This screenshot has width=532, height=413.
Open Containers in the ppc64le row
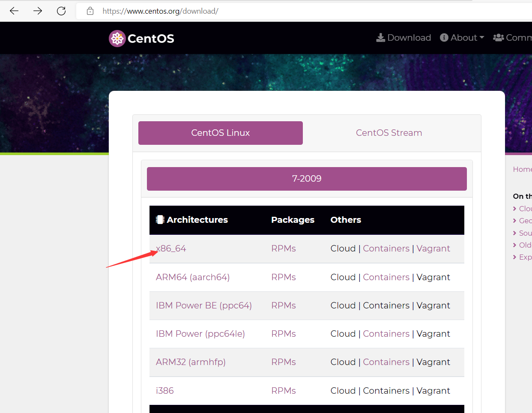pos(386,334)
